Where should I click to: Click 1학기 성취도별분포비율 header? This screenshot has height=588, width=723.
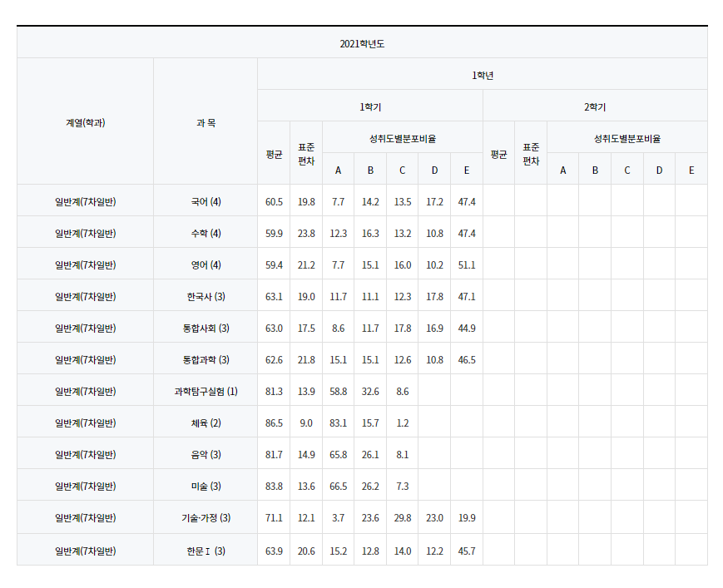coord(403,138)
